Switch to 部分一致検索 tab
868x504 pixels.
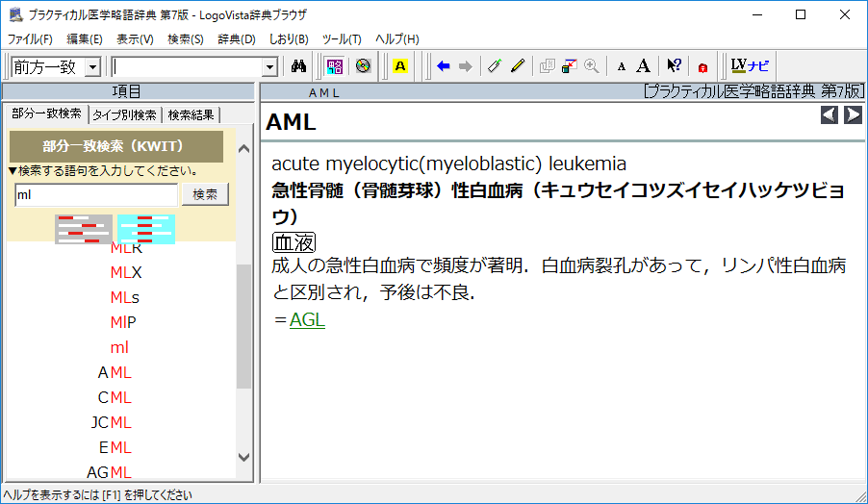46,113
